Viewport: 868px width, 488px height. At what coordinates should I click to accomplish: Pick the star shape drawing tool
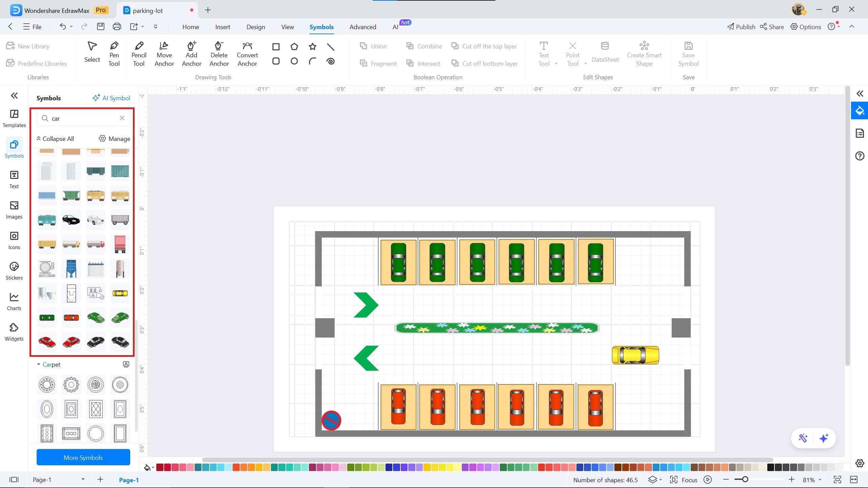312,46
